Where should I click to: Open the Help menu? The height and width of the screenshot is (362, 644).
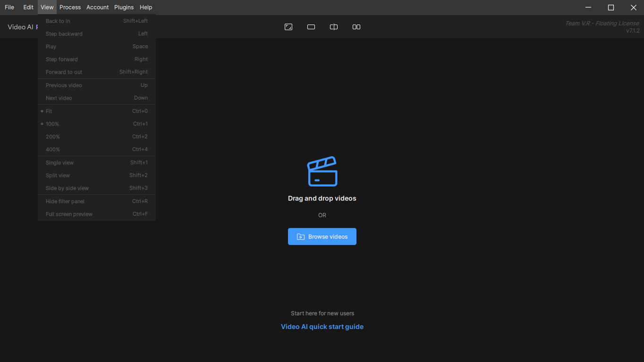tap(145, 7)
